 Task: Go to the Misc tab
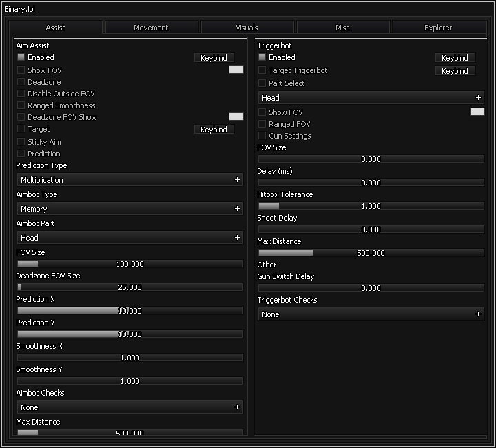pyautogui.click(x=342, y=28)
